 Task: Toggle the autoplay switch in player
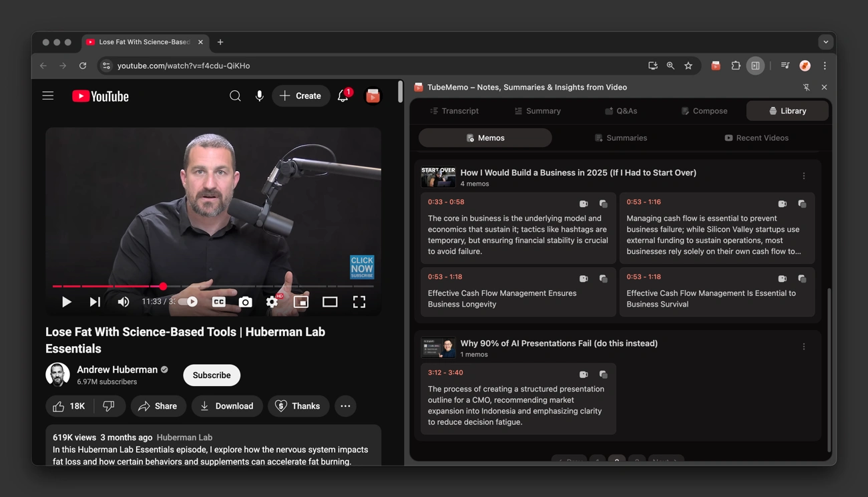pyautogui.click(x=189, y=302)
